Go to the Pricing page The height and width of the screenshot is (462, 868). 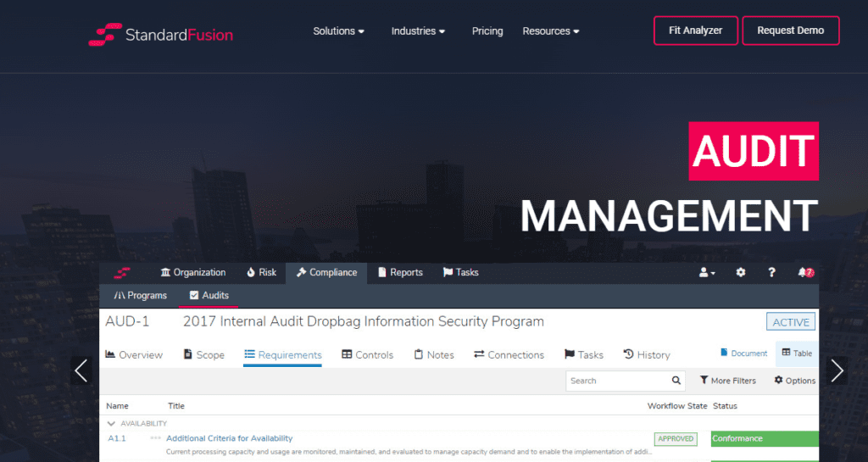point(487,31)
